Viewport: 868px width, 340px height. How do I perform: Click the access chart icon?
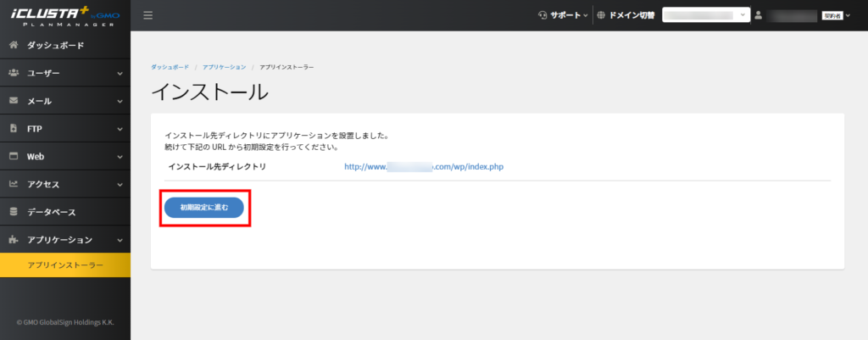14,184
